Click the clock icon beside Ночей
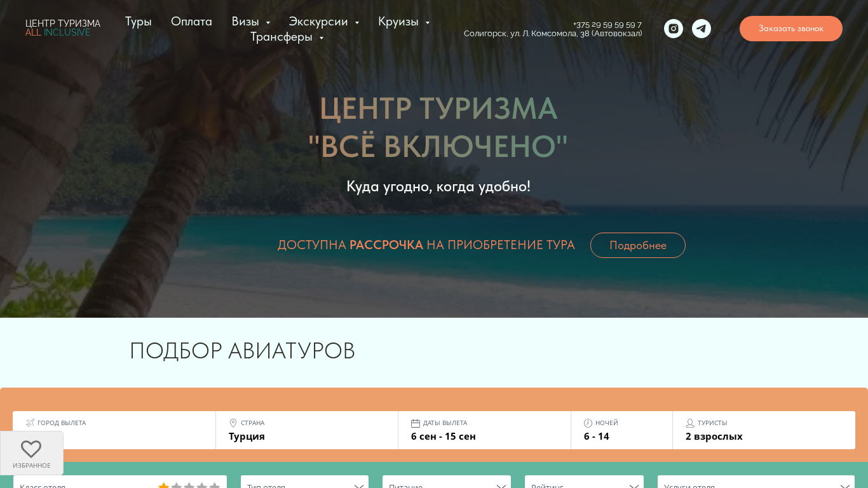Viewport: 868px width, 488px height. point(588,423)
